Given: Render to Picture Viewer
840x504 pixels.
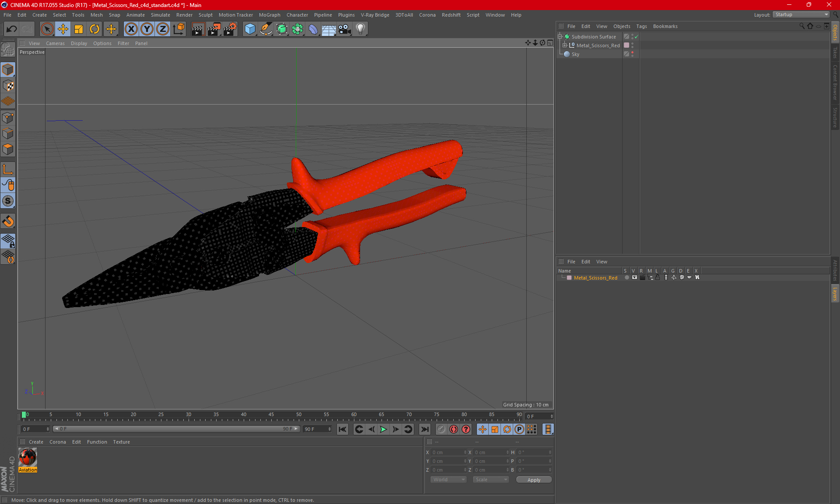Looking at the screenshot, I should click(x=214, y=29).
